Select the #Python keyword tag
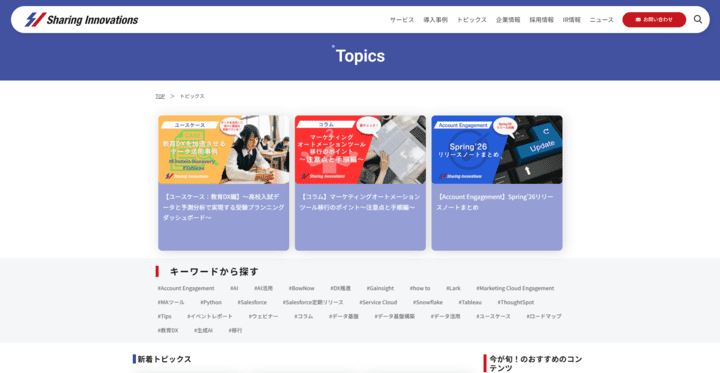This screenshot has width=720, height=373. click(x=211, y=302)
